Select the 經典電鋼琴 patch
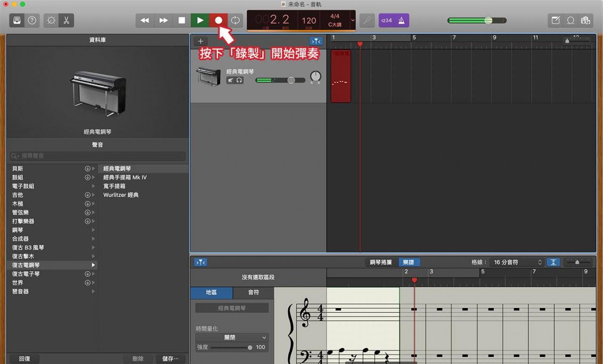Screen dimensions: 603x364 (117, 169)
